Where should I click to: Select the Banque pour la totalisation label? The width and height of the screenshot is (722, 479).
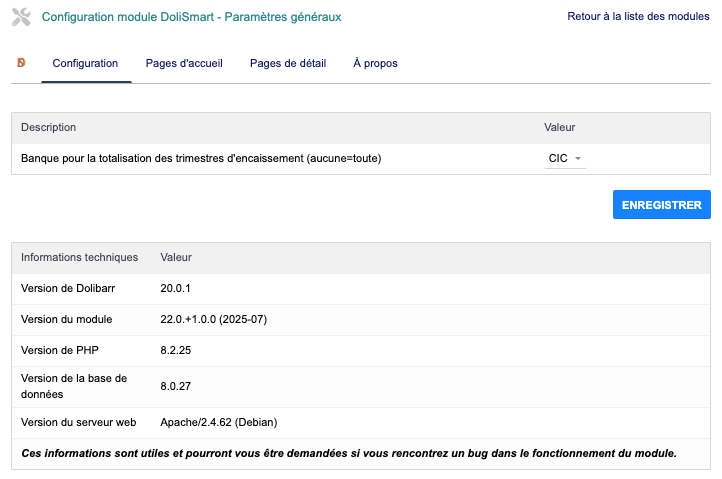click(x=201, y=158)
